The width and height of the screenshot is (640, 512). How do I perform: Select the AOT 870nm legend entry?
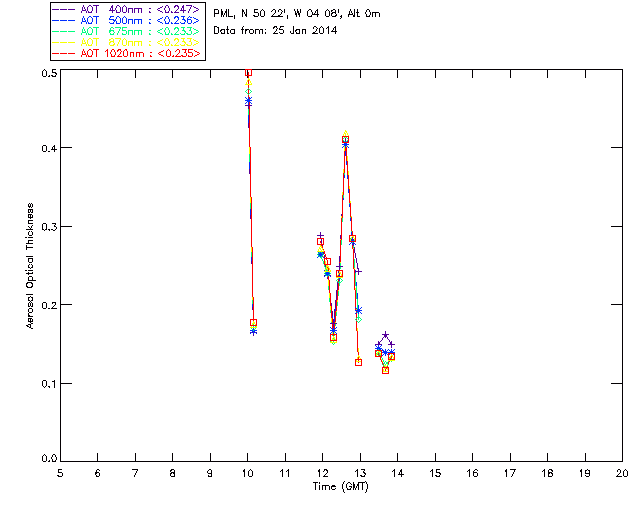[x=127, y=42]
